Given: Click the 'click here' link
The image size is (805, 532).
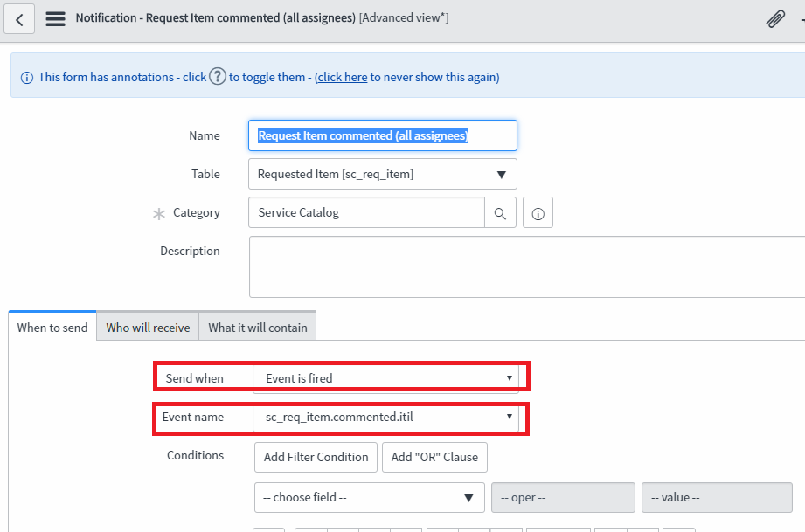Looking at the screenshot, I should 343,77.
